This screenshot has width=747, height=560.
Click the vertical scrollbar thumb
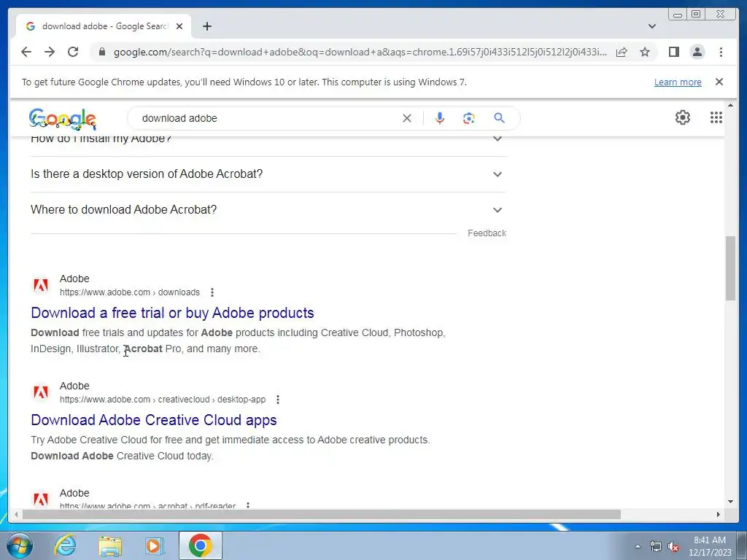[730, 268]
